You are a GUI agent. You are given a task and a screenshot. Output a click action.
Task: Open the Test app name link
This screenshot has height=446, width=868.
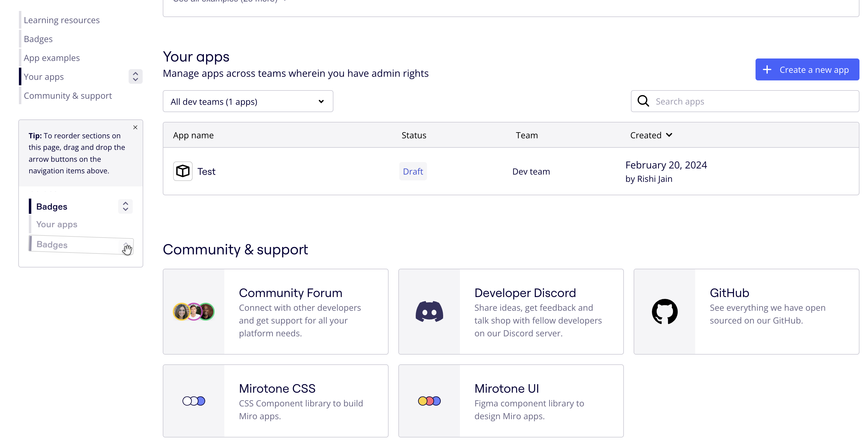206,172
